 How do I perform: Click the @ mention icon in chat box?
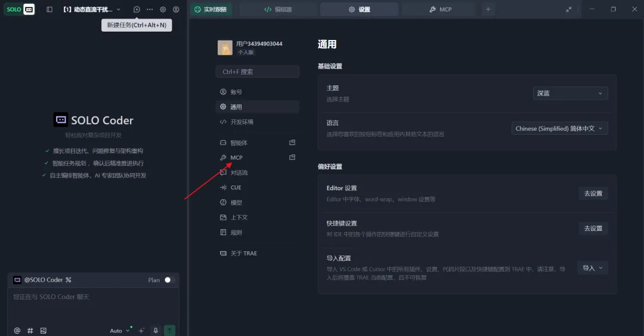click(17, 331)
